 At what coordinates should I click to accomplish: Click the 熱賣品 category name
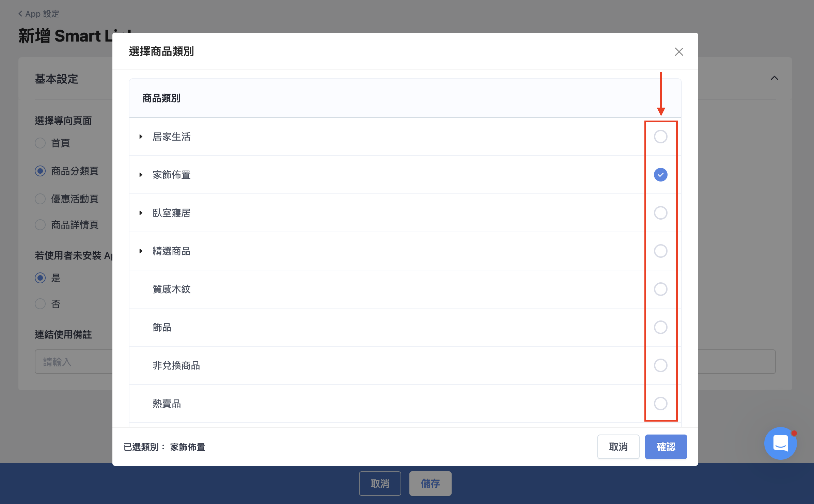pos(167,404)
